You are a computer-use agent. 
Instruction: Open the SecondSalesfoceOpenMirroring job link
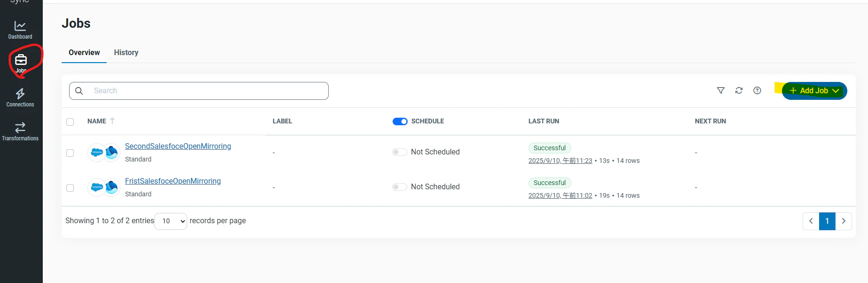[x=178, y=146]
